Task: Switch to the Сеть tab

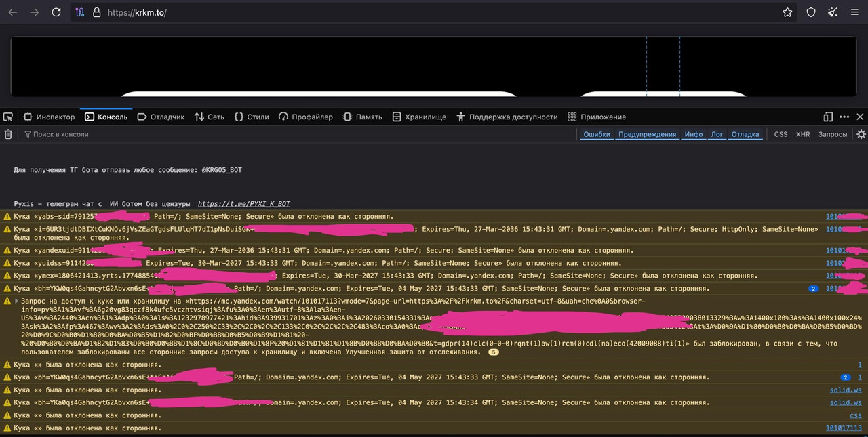Action: pyautogui.click(x=209, y=117)
